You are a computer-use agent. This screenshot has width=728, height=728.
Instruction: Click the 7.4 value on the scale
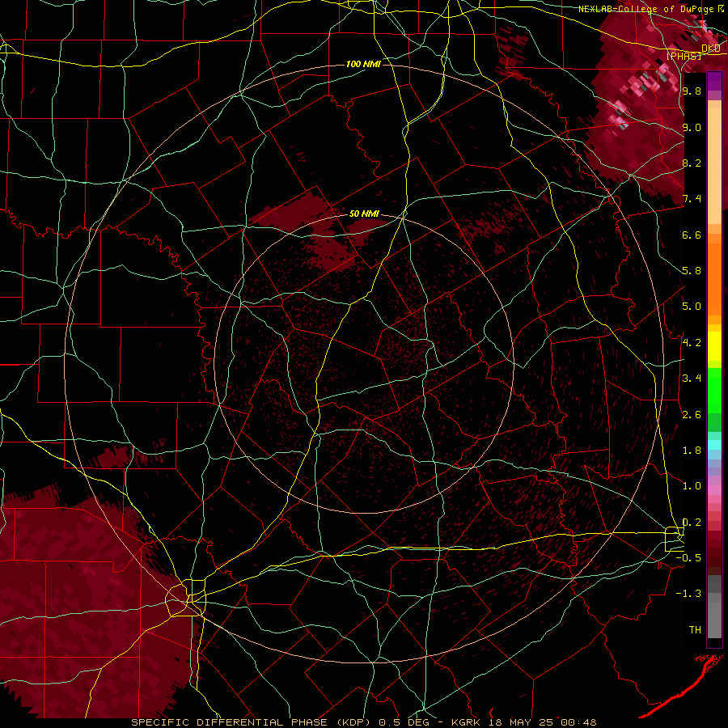click(692, 199)
